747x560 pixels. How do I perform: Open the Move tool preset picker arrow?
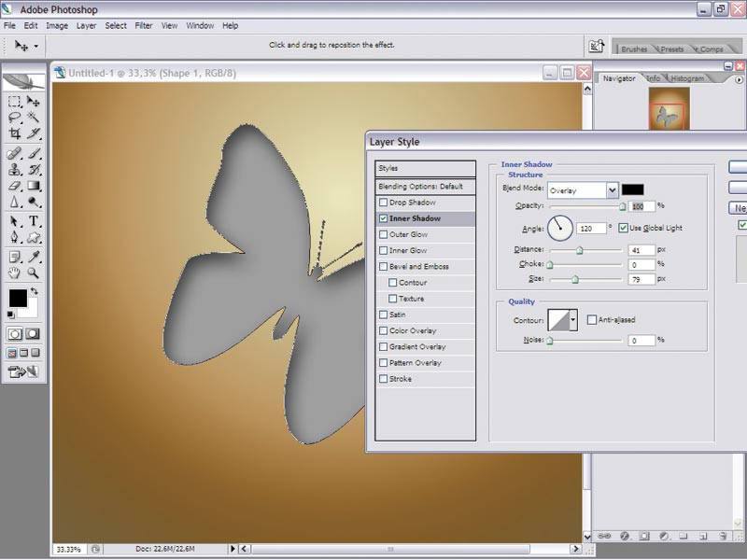click(35, 46)
